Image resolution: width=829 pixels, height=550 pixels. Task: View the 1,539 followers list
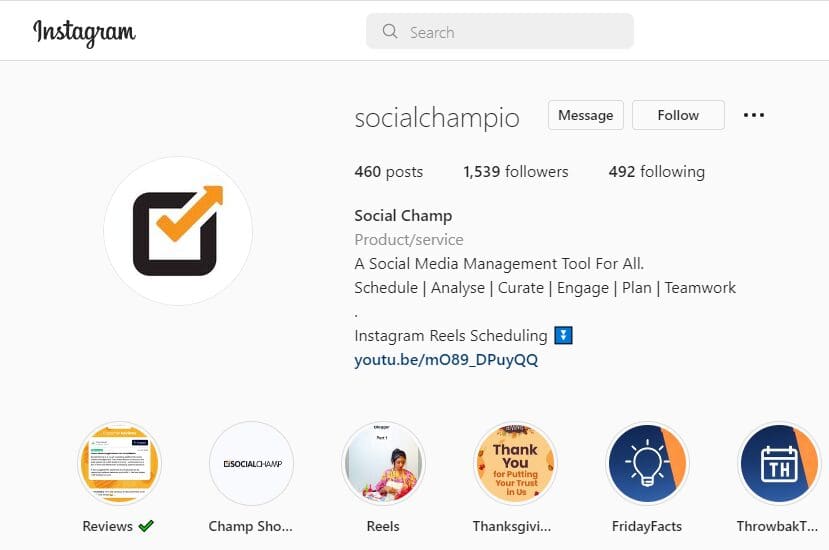[515, 172]
